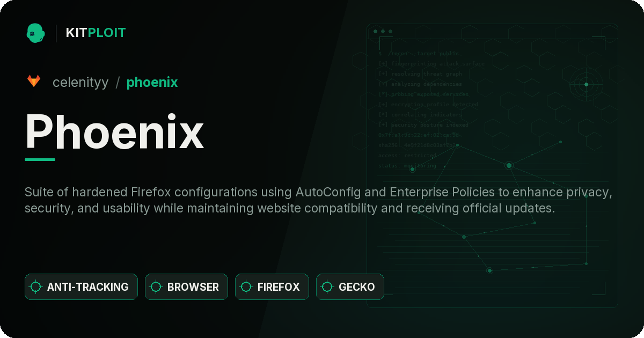This screenshot has height=338, width=644.
Task: Click crosshair icon in BROWSER tag
Action: point(156,287)
